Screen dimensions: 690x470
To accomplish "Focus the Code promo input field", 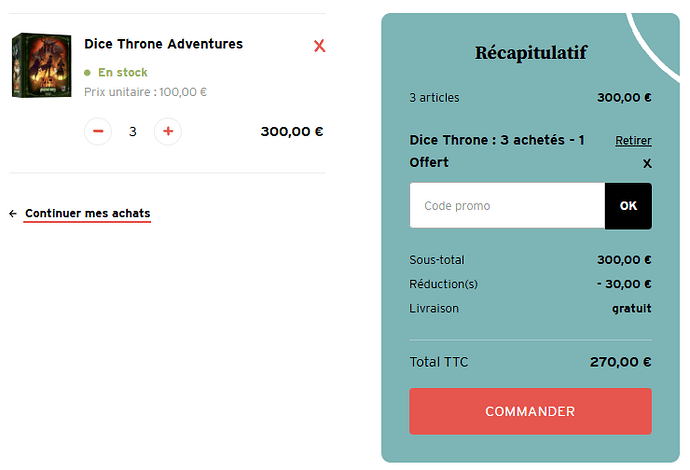I will click(x=507, y=206).
